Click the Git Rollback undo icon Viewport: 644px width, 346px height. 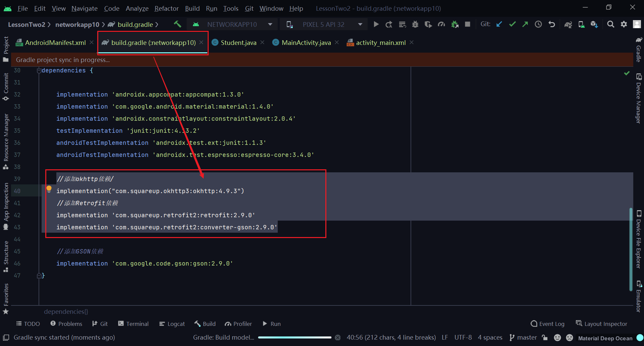tap(552, 24)
